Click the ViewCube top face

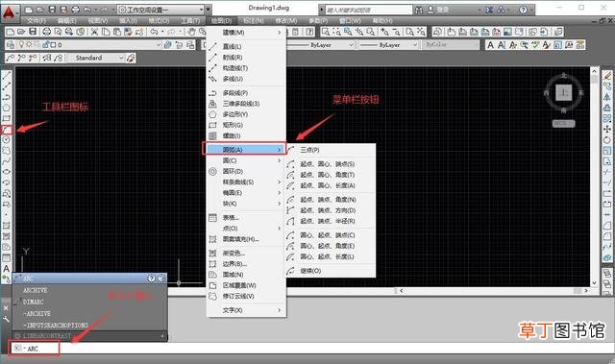564,92
